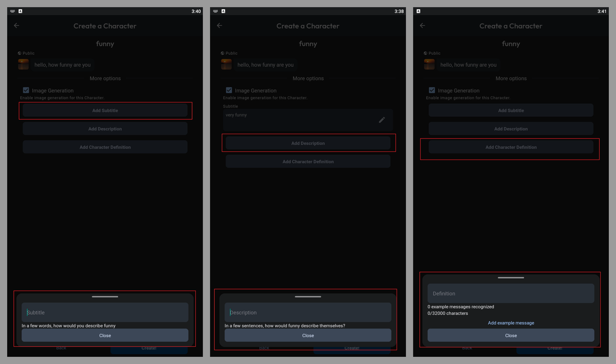This screenshot has width=616, height=364.
Task: Click the '0/32000 characters' counter text
Action: (x=448, y=314)
